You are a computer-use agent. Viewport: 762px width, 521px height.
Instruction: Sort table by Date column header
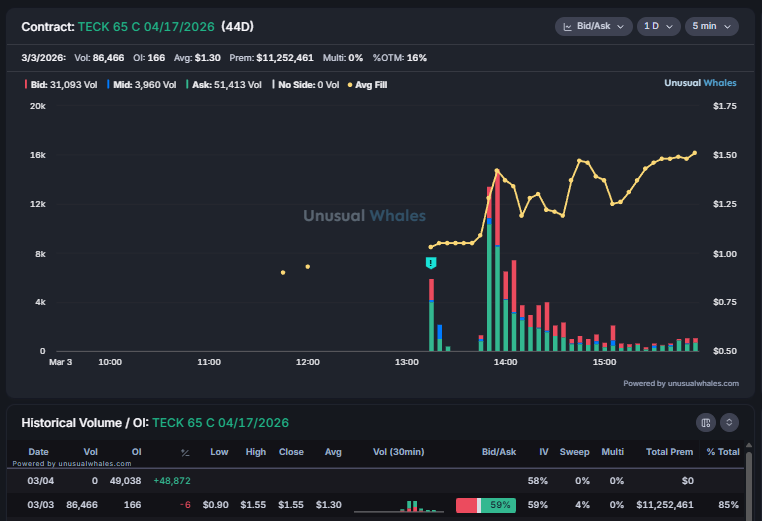click(38, 452)
